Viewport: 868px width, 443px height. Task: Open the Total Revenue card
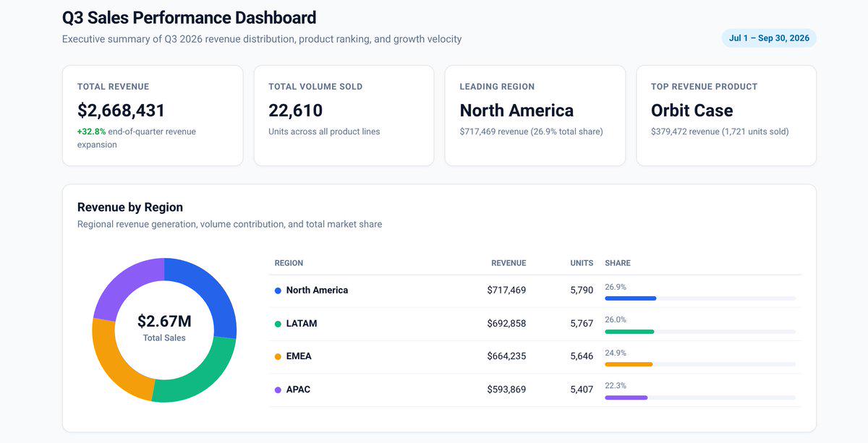point(153,116)
